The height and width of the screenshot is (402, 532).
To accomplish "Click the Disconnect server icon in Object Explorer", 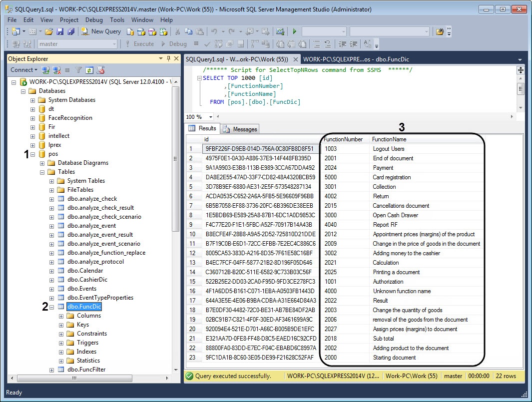I will click(57, 70).
